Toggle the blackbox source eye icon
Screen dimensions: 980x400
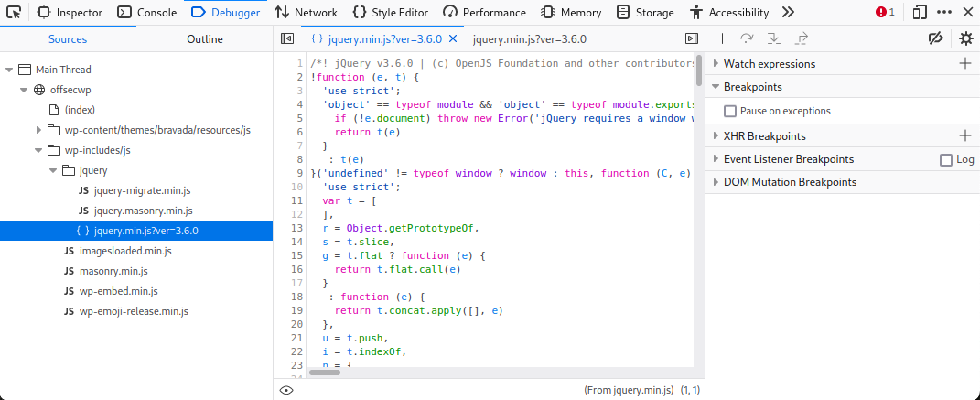[x=286, y=390]
